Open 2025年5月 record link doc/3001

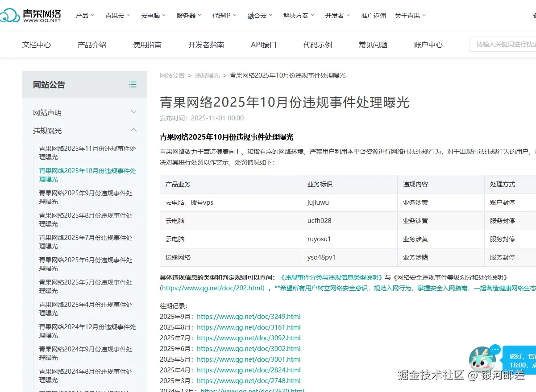tap(249, 359)
